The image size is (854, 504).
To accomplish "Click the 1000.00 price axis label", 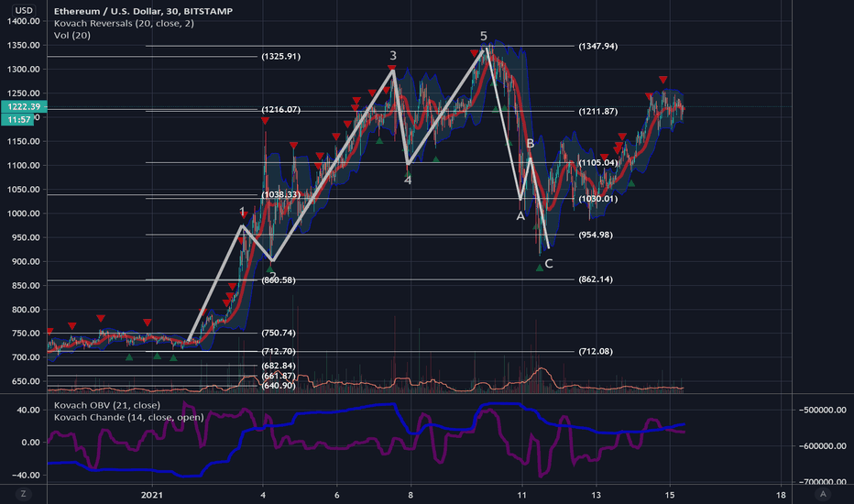I will click(24, 214).
